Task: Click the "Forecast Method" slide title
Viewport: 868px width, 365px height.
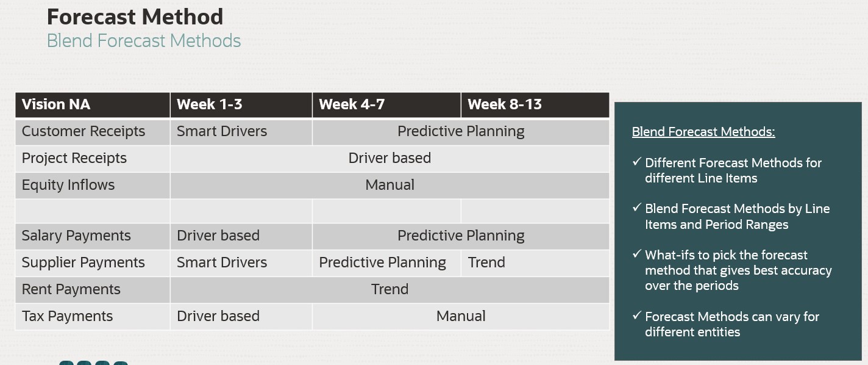Action: [135, 16]
